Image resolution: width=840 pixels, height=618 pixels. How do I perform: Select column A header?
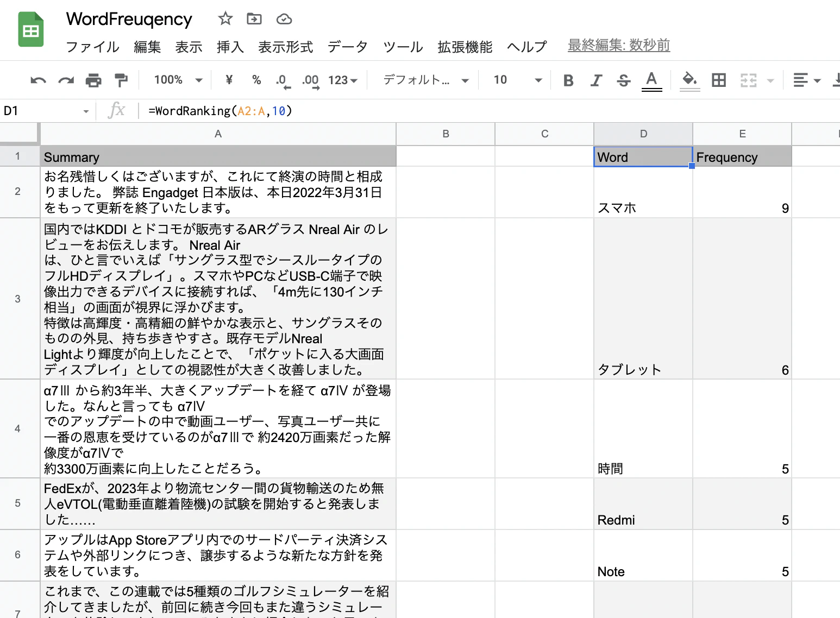point(218,134)
